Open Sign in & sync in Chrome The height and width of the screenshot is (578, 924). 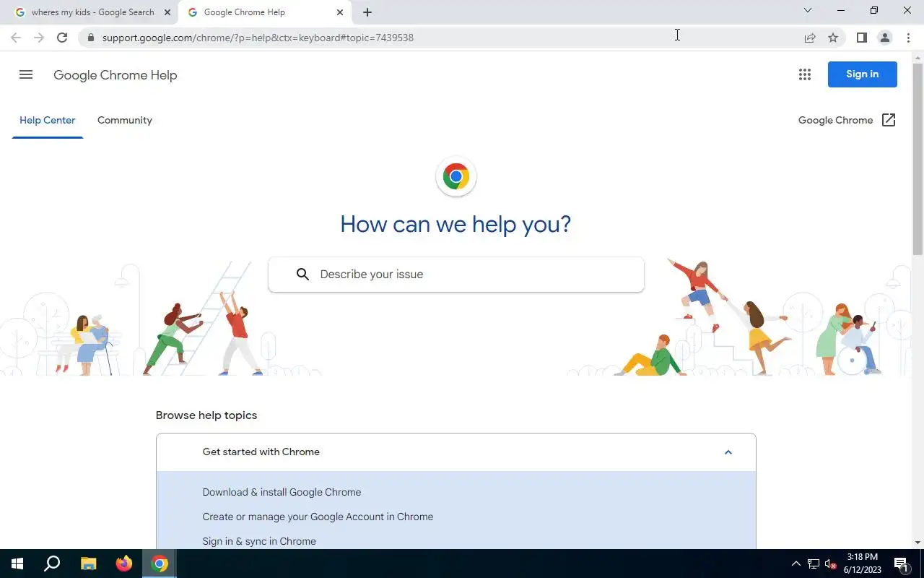click(259, 541)
